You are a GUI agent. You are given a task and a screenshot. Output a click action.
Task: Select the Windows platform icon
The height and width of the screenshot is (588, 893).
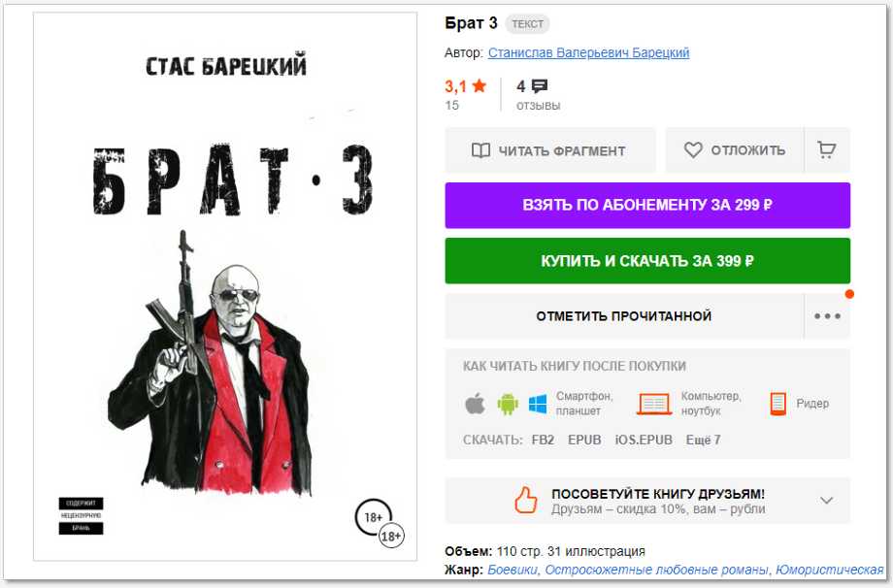coord(538,405)
